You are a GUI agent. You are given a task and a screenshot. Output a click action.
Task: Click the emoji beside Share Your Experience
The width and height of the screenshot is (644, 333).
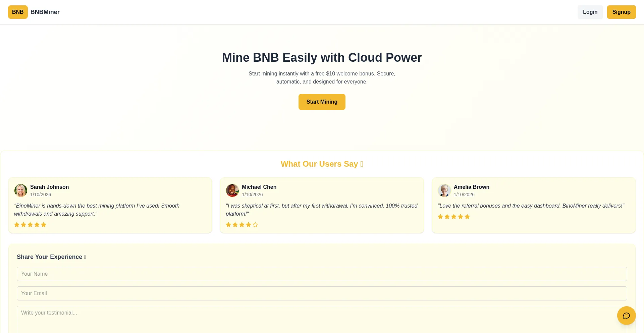pos(85,257)
